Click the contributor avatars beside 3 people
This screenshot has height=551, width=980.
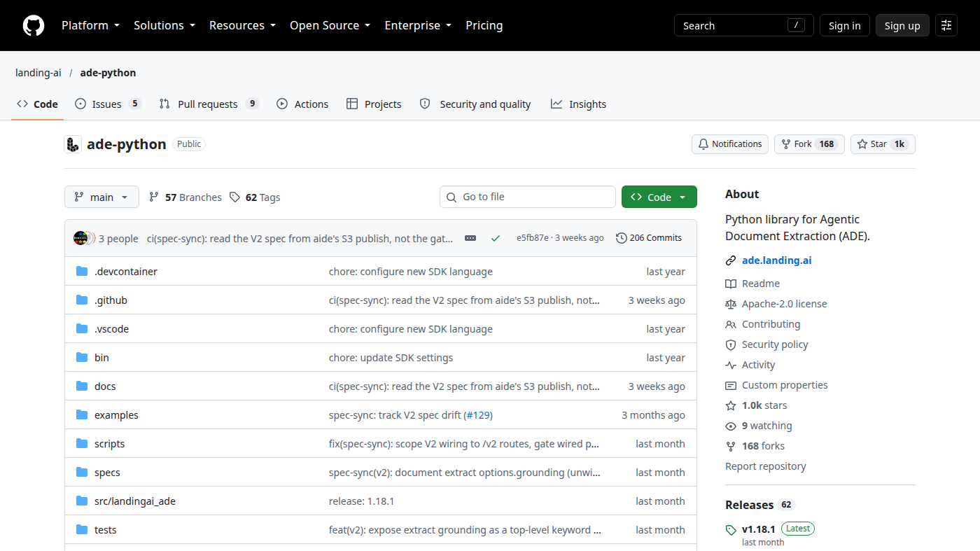pyautogui.click(x=84, y=238)
